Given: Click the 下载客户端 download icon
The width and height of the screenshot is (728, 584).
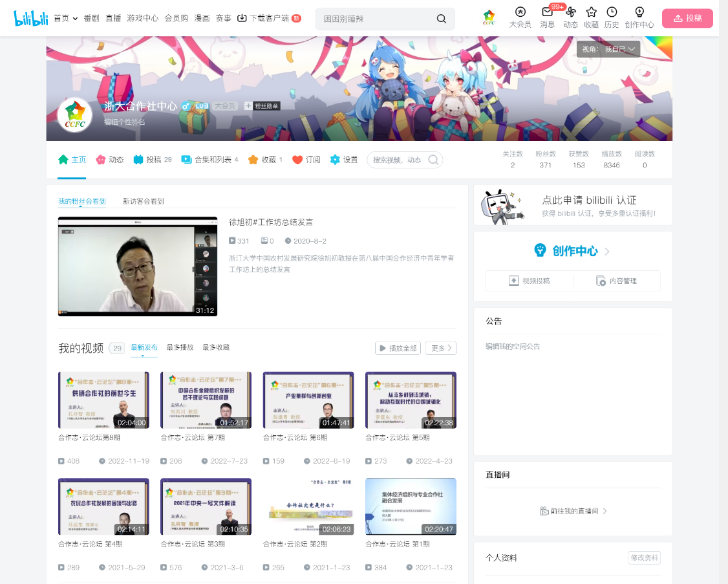Looking at the screenshot, I should [242, 18].
